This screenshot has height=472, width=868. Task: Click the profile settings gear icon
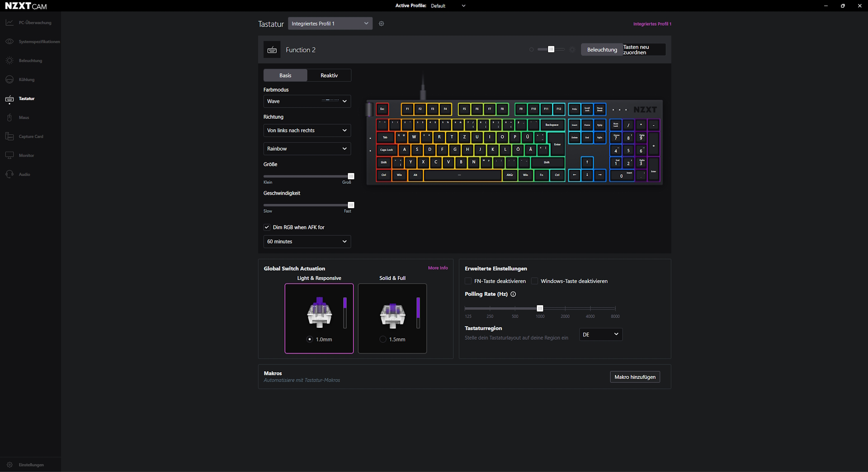pyautogui.click(x=382, y=23)
